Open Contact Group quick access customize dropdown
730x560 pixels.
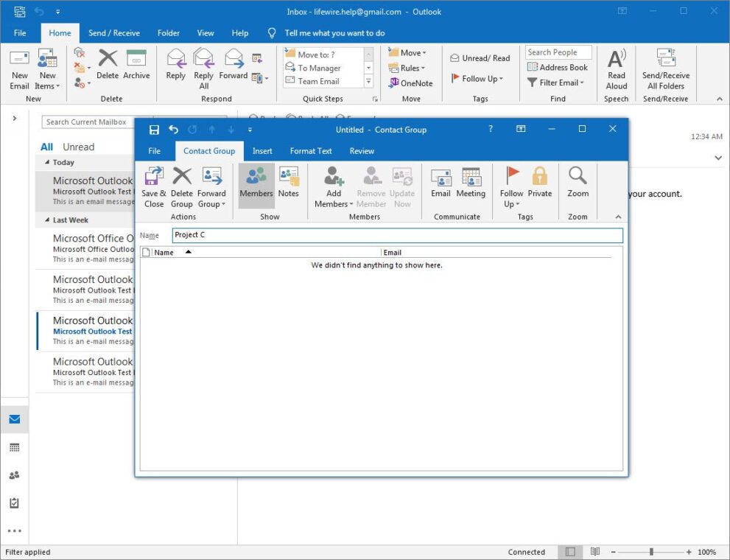point(250,130)
